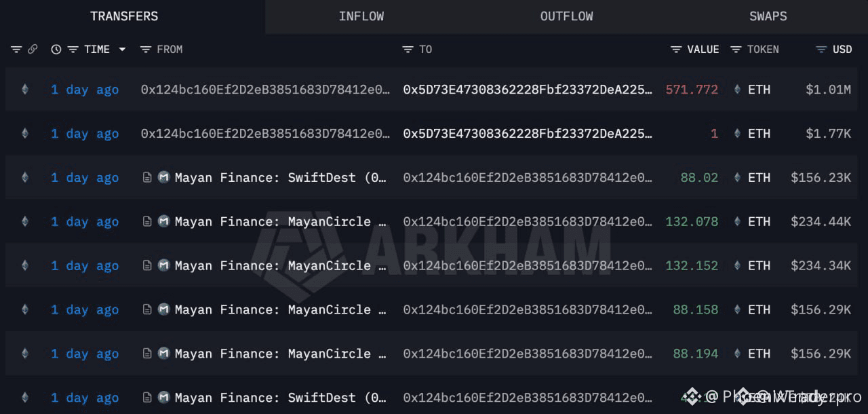Open the Mayan Finance: MayanCircle sender in the 132.078 row

(281, 222)
